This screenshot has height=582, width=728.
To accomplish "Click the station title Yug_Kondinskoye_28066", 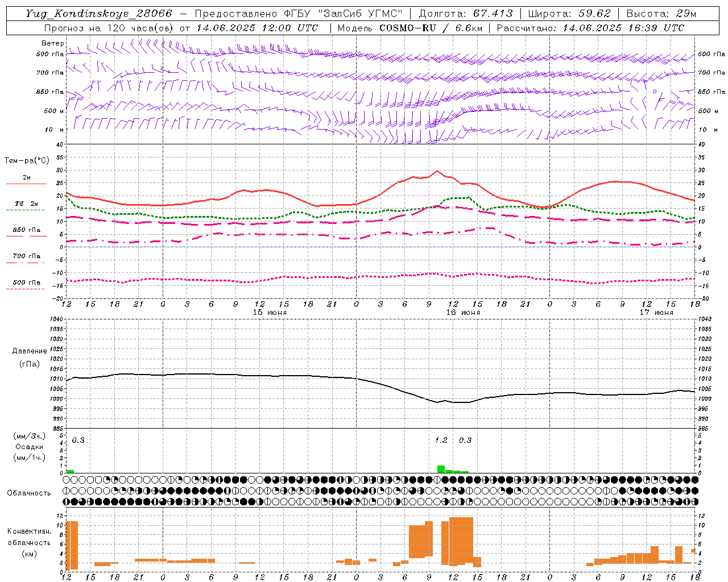I will pos(99,14).
